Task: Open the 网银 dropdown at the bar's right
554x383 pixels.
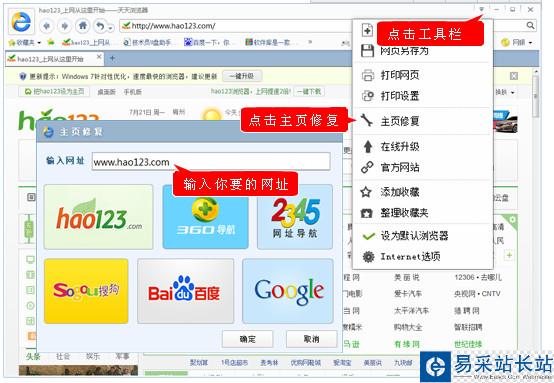Action: point(517,42)
